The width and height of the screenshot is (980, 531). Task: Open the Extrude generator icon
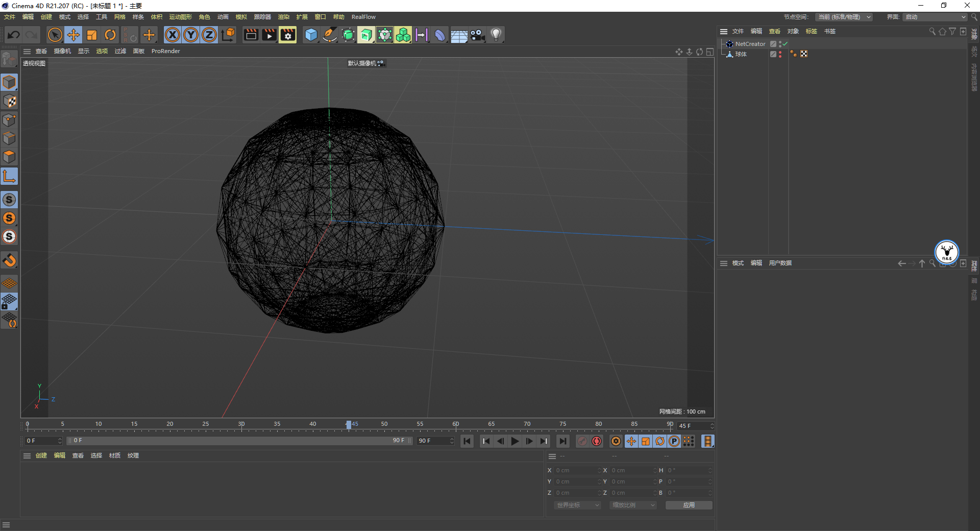coord(366,35)
